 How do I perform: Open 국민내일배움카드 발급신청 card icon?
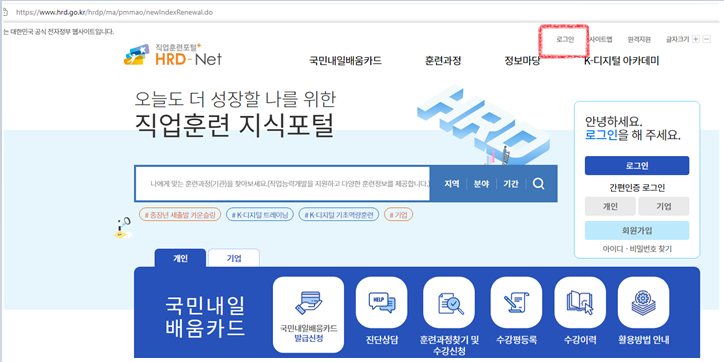click(x=308, y=314)
